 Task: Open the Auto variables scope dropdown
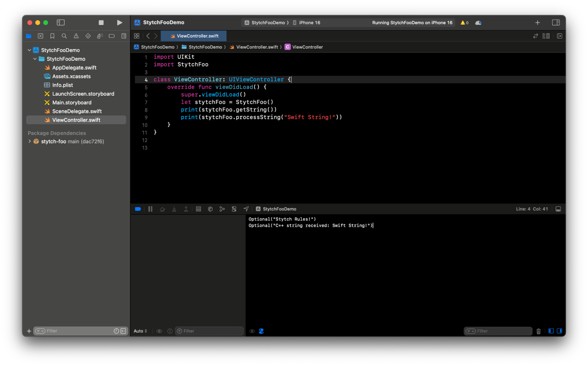tap(140, 331)
